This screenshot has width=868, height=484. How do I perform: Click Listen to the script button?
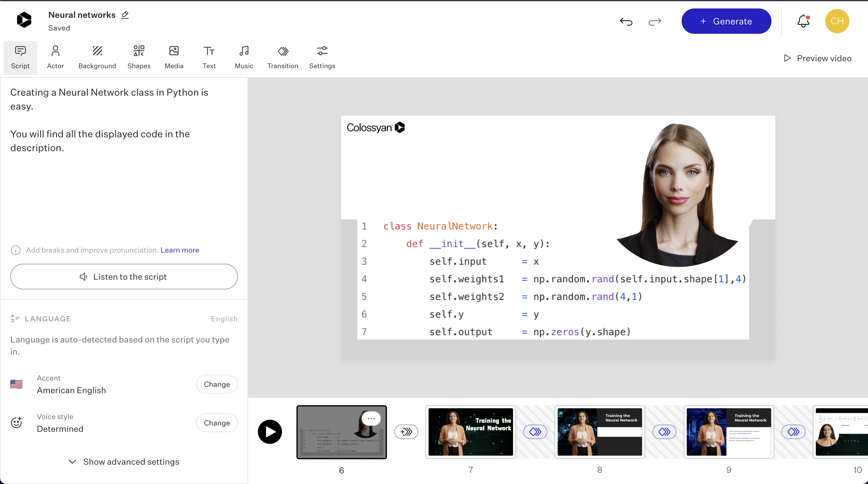(124, 276)
